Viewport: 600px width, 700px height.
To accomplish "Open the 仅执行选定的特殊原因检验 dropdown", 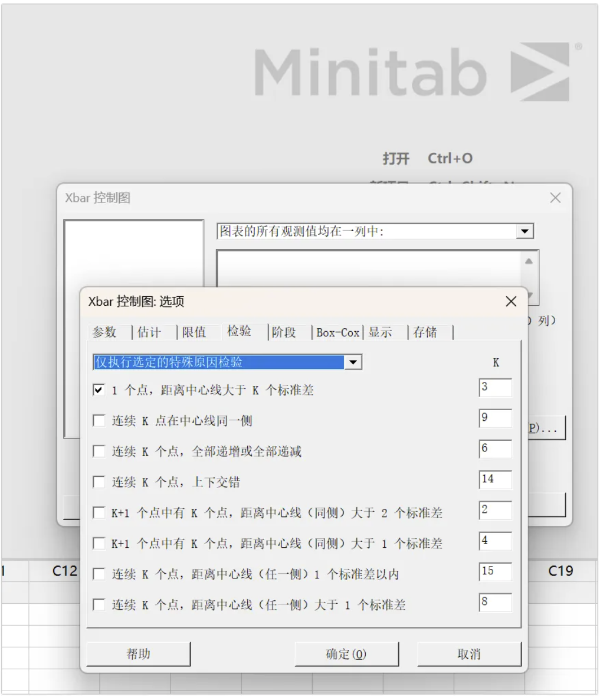I will click(x=353, y=362).
